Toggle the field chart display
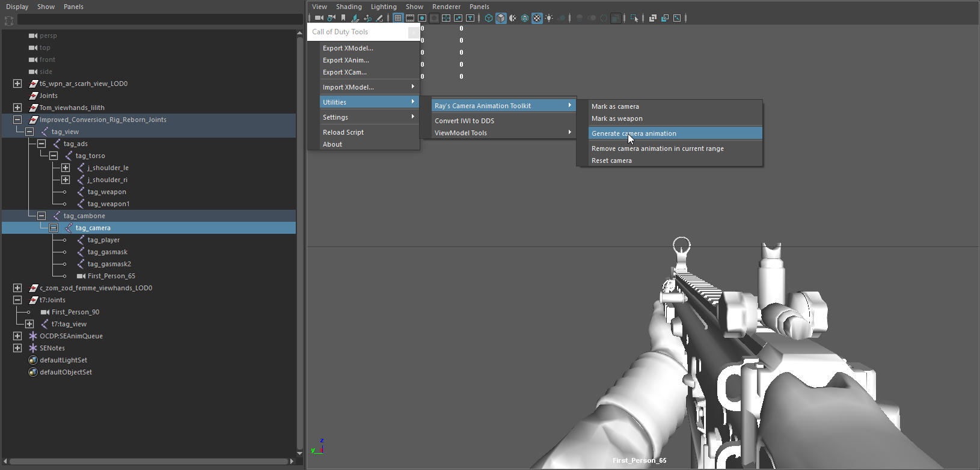The height and width of the screenshot is (470, 980). (x=446, y=18)
